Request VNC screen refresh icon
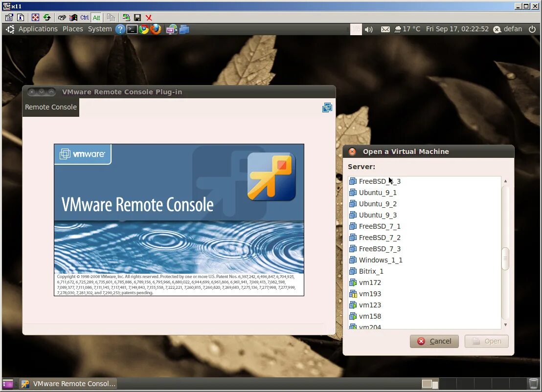 [x=47, y=17]
